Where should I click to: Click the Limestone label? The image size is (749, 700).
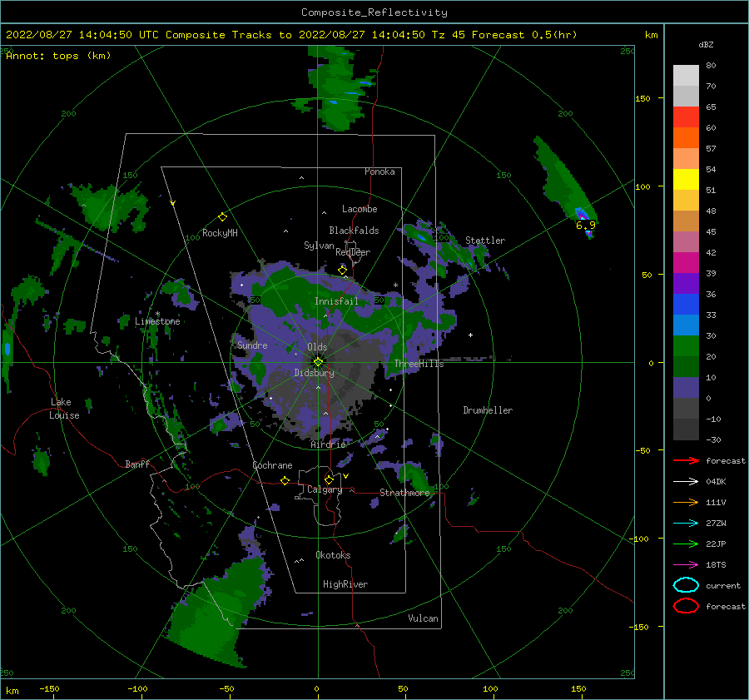[157, 321]
